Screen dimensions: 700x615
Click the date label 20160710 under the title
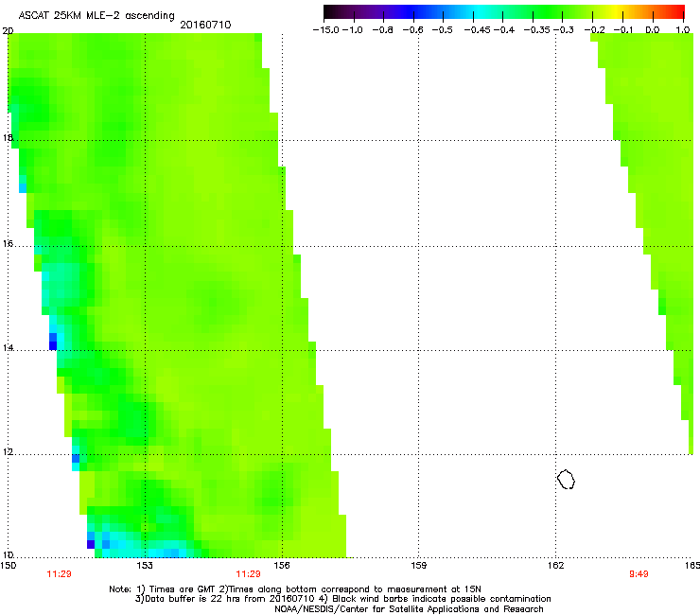coord(205,25)
